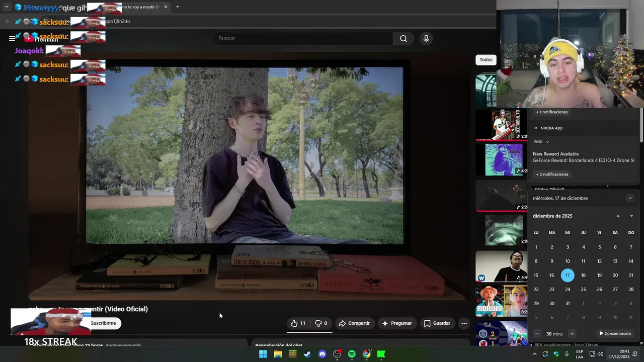This screenshot has width=644, height=362.
Task: Open volume settings from the speaker icon
Action: point(600,354)
